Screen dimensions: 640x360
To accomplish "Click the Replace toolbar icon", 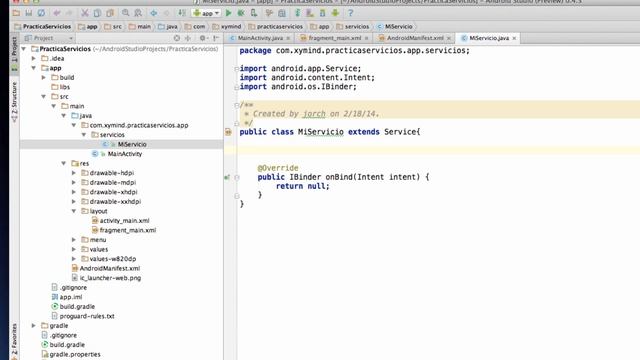I will [138, 13].
